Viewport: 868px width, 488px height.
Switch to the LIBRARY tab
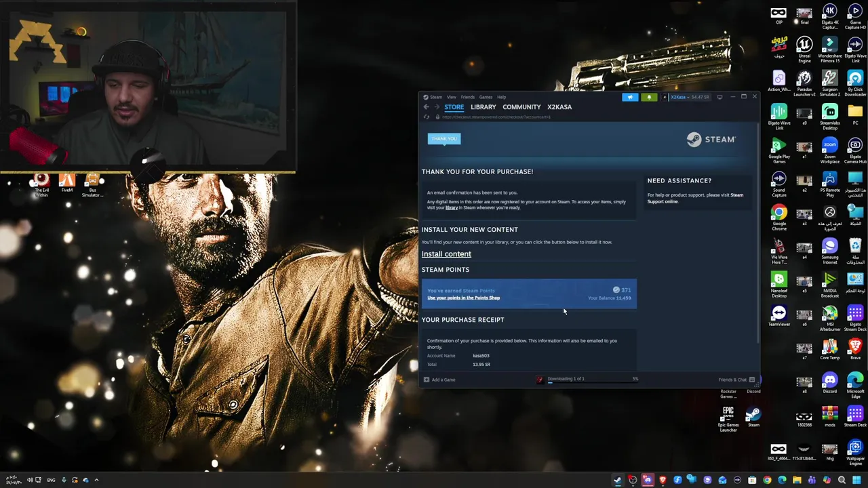484,107
